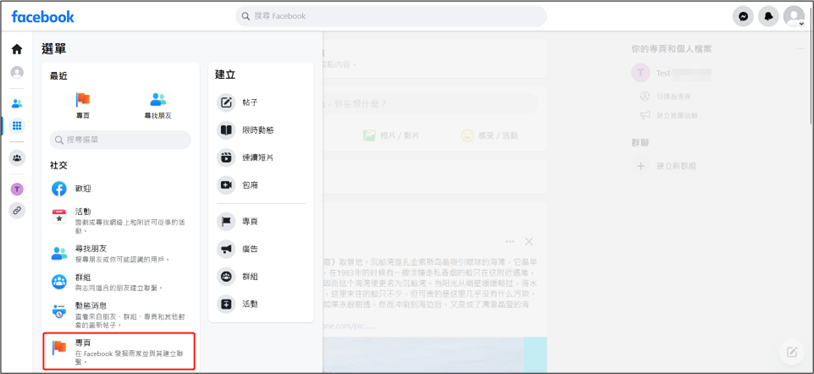Viewport: 814px width, 374px height.
Task: Click the 群聊 heading in right panel
Action: 640,142
